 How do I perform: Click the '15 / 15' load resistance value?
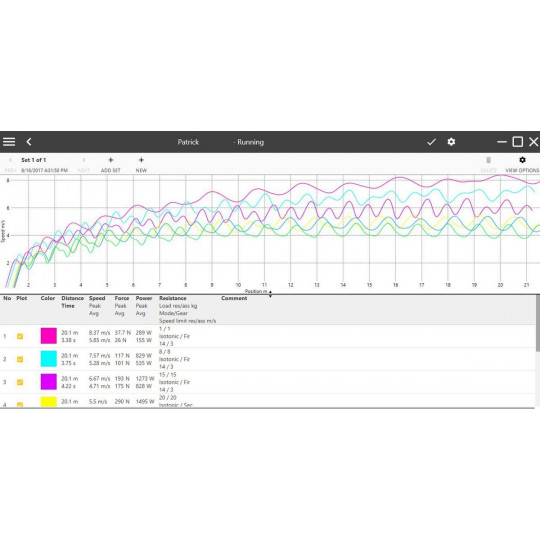pos(167,375)
